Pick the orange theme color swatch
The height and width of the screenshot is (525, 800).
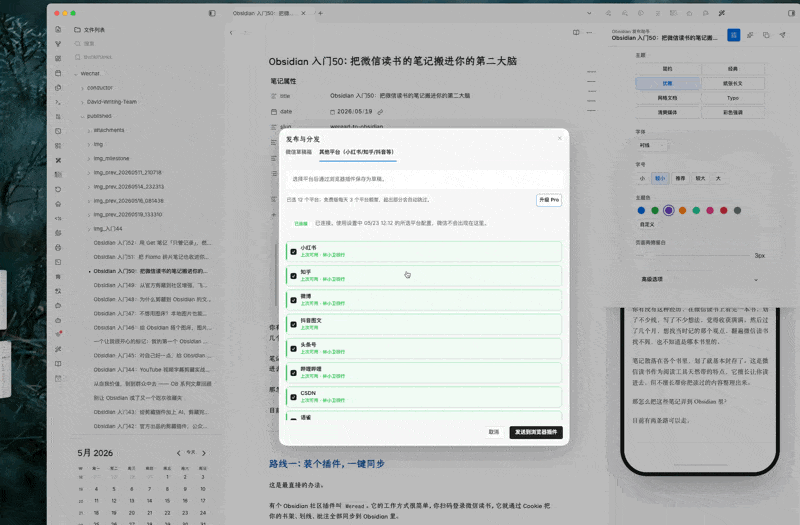(683, 210)
